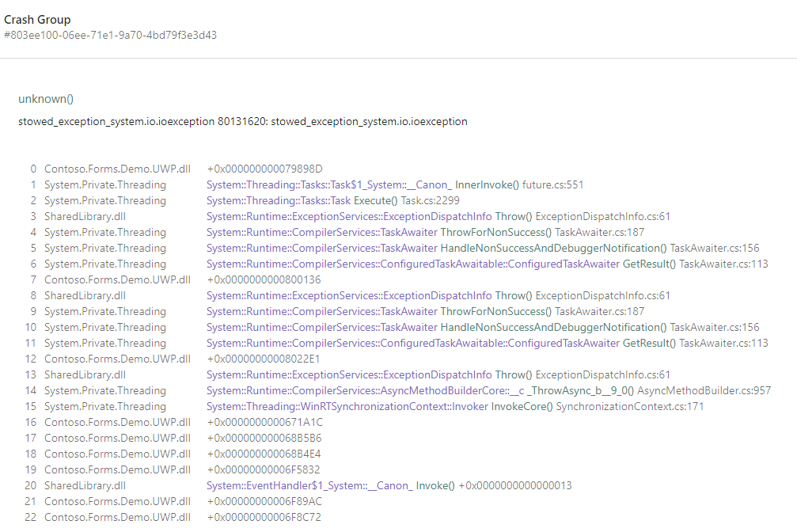
Task: Select System.Private.Threading module in frame 10
Action: coord(105,327)
